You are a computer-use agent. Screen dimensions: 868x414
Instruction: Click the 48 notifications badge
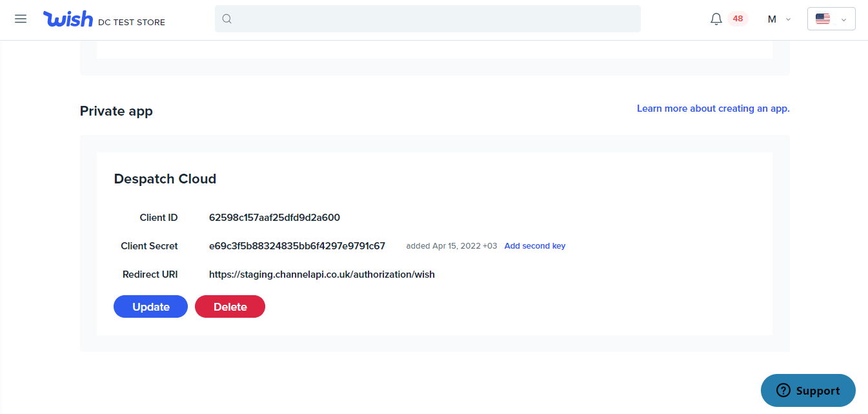[738, 19]
